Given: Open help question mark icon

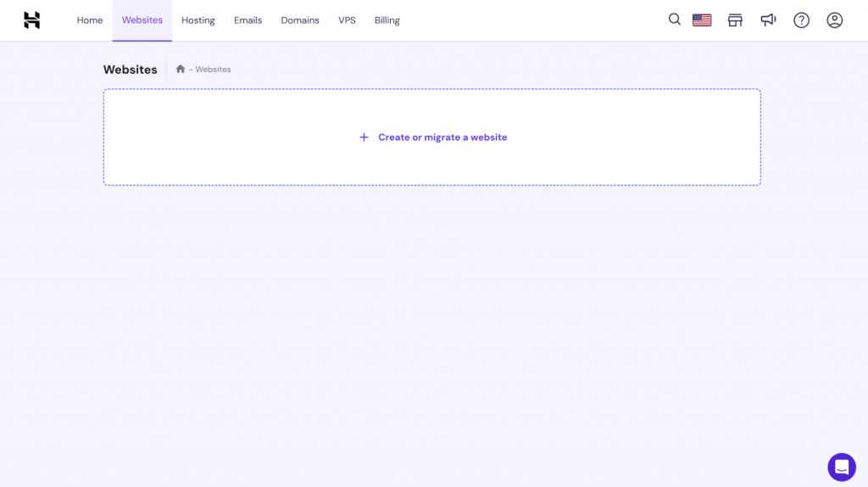Looking at the screenshot, I should (801, 20).
